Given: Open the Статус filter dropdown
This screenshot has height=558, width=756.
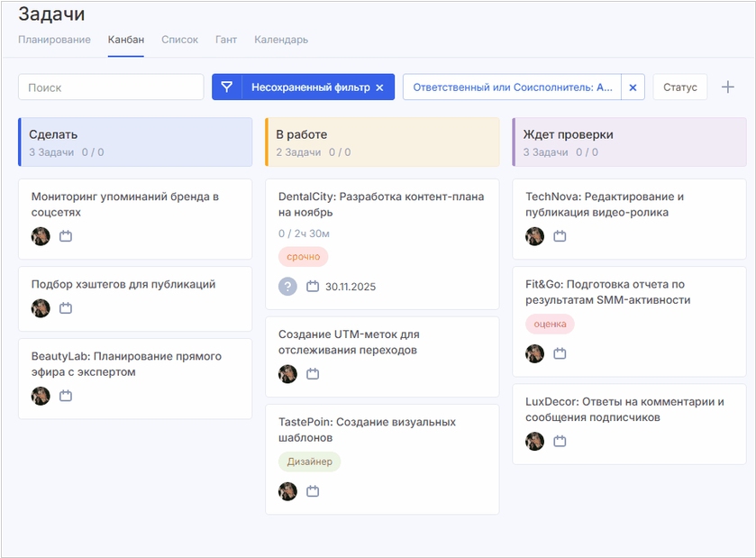Looking at the screenshot, I should [679, 87].
